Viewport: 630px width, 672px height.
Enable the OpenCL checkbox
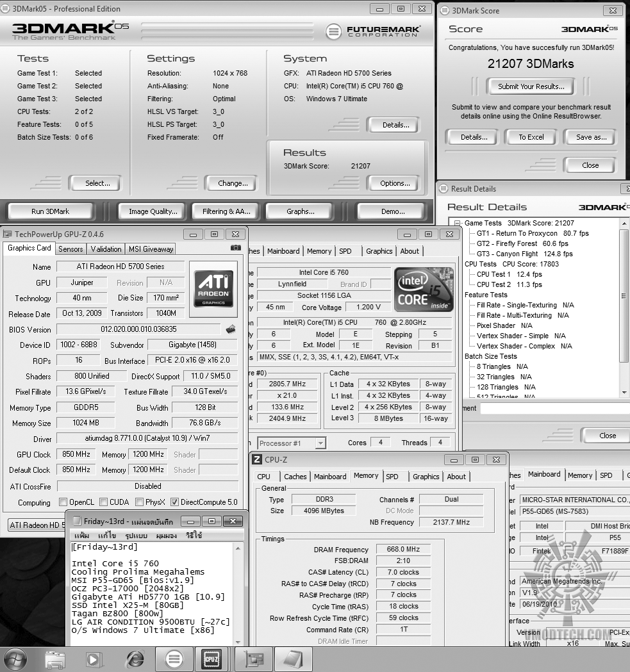pyautogui.click(x=63, y=502)
